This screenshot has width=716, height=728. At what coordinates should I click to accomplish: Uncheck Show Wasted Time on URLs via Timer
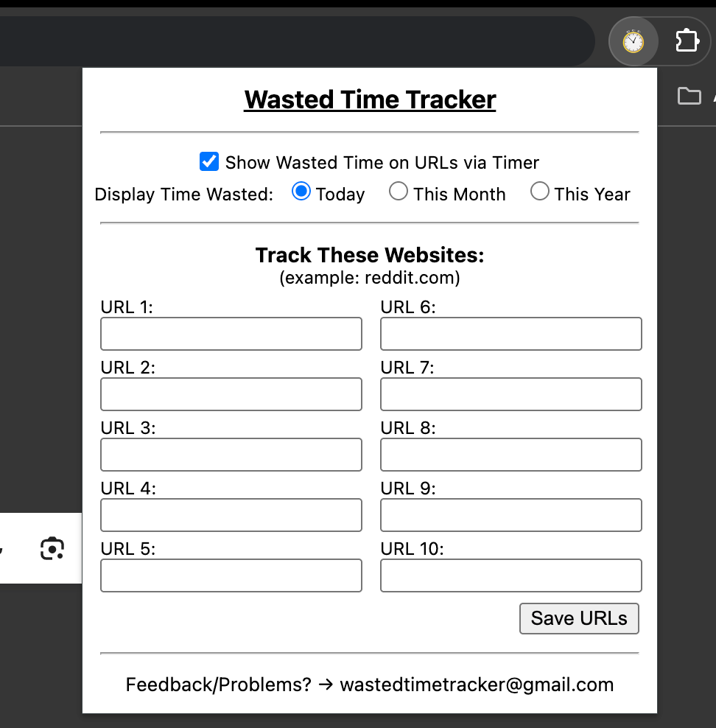click(x=209, y=161)
